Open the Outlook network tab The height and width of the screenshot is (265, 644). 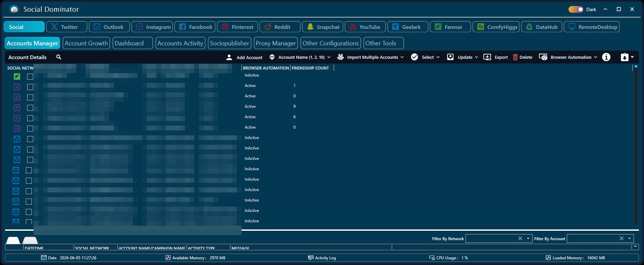(x=109, y=27)
